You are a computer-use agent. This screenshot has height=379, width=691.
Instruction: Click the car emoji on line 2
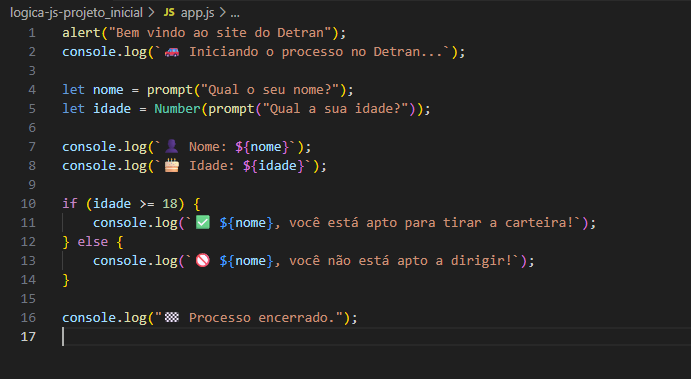pyautogui.click(x=172, y=52)
